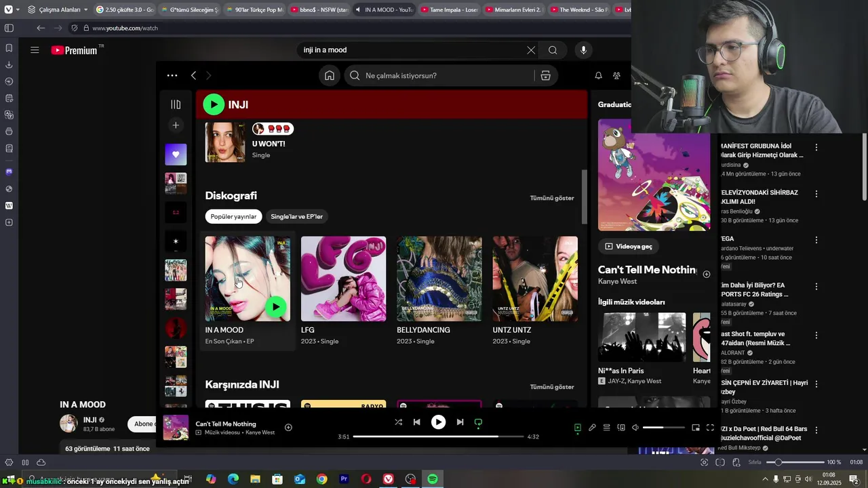Adjust the Spotify volume slider
The width and height of the screenshot is (868, 488).
pos(664,428)
